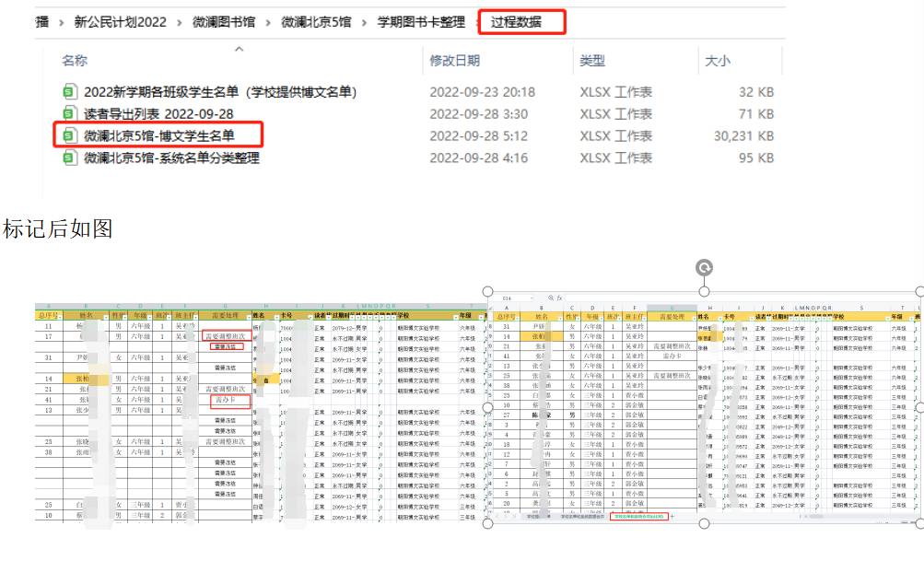Click file icon for 2022新学期各班级学生名单
Screen dimensions: 924x561
pyautogui.click(x=69, y=92)
